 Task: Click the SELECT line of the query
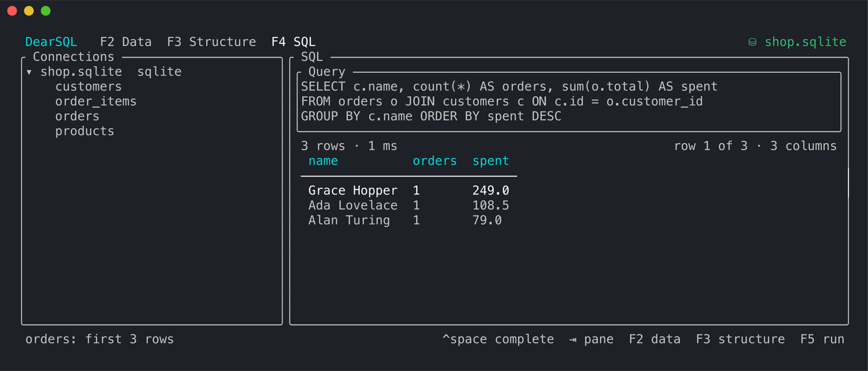[509, 86]
